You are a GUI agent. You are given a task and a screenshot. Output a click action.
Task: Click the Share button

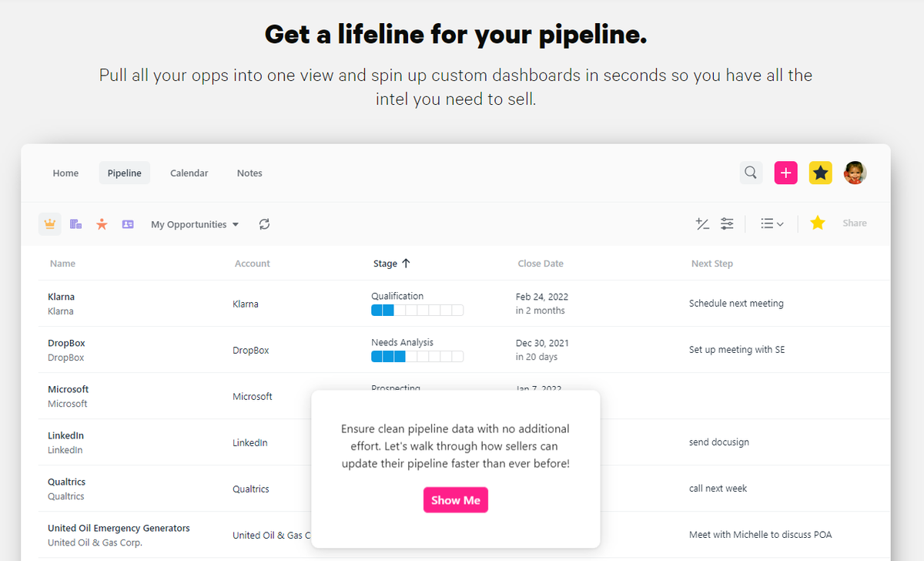pyautogui.click(x=855, y=223)
